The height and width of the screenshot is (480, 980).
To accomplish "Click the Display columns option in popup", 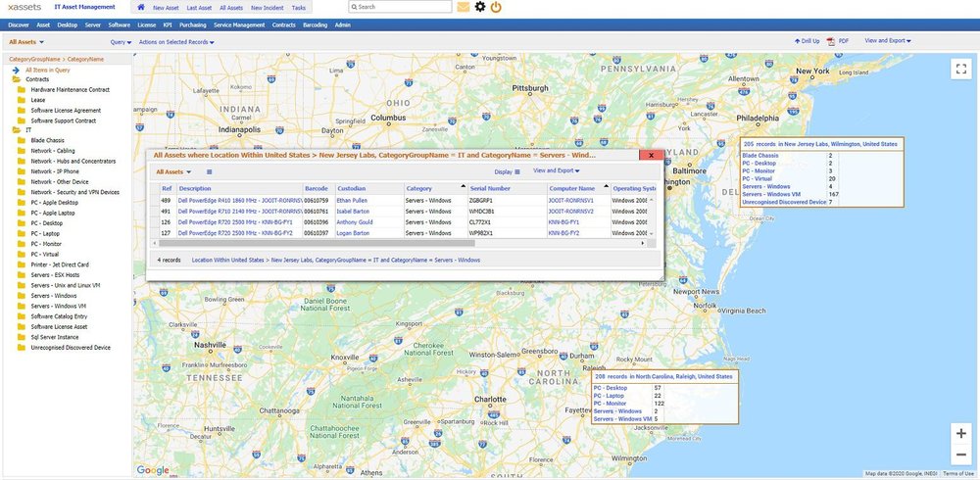I will (x=507, y=171).
